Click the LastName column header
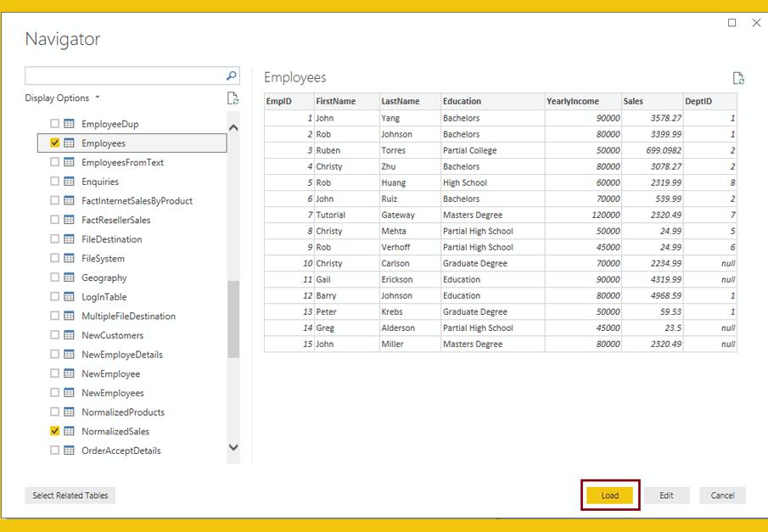 [x=410, y=102]
